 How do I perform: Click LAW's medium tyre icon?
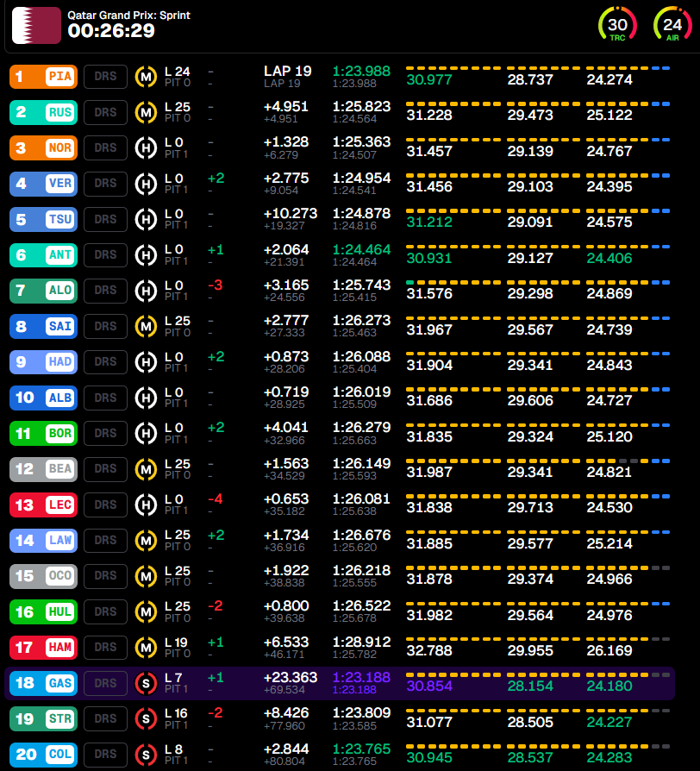coord(146,541)
